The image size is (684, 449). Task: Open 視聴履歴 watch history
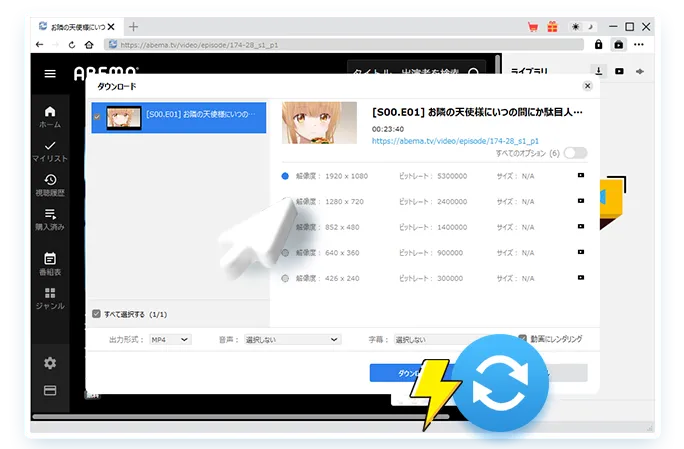pyautogui.click(x=50, y=185)
